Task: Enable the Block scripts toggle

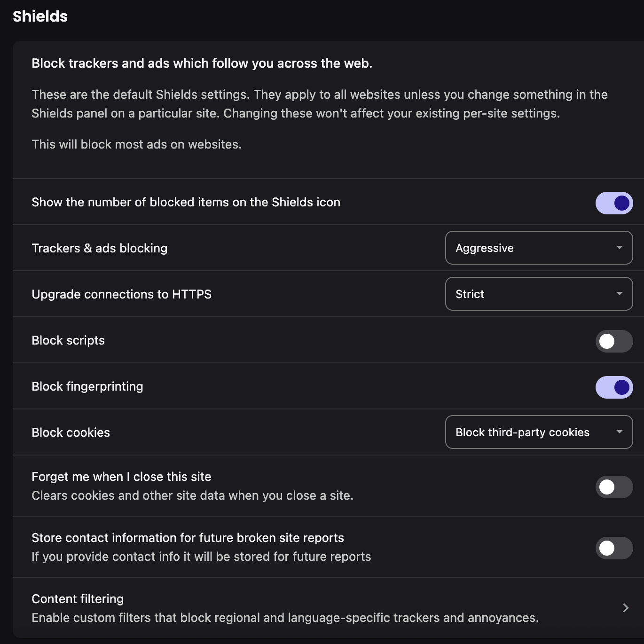Action: pyautogui.click(x=614, y=341)
